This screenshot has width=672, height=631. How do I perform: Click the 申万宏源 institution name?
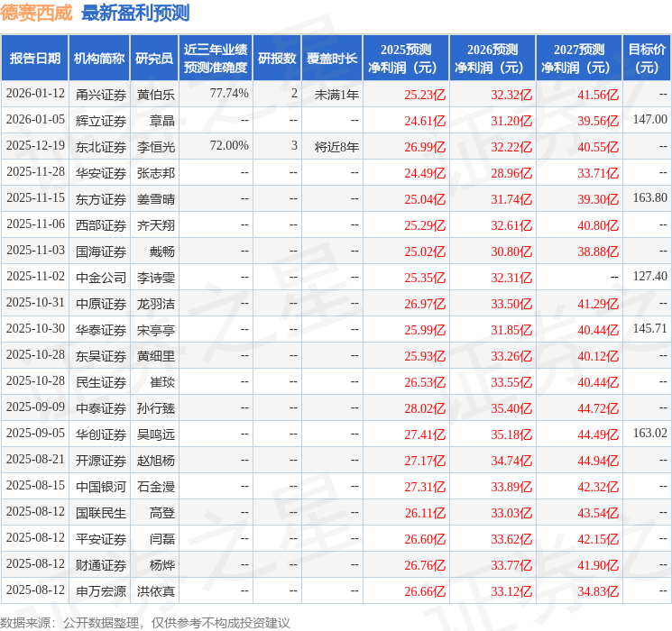point(101,590)
